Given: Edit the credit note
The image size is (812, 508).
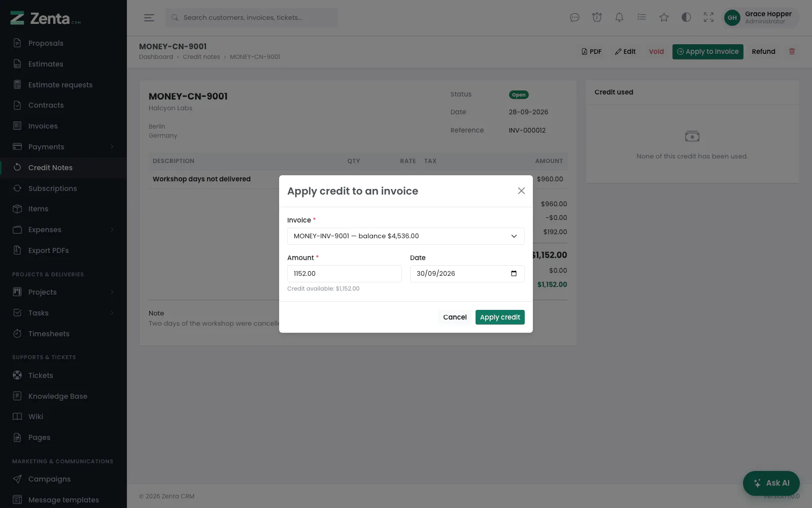Looking at the screenshot, I should [625, 52].
